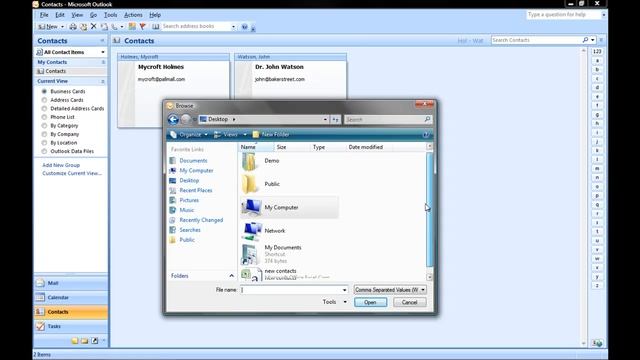
Task: Click the Search Contacts magnifier icon
Action: 585,40
